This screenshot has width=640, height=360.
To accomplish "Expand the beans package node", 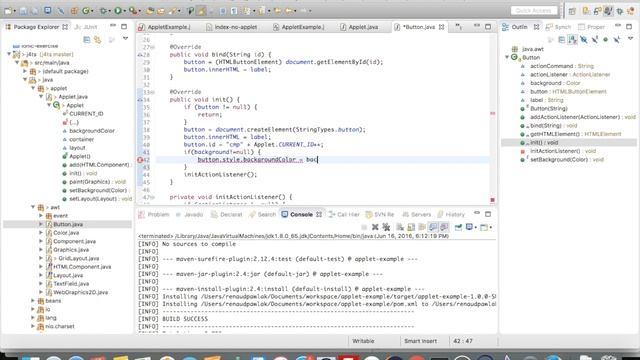I will (33, 301).
